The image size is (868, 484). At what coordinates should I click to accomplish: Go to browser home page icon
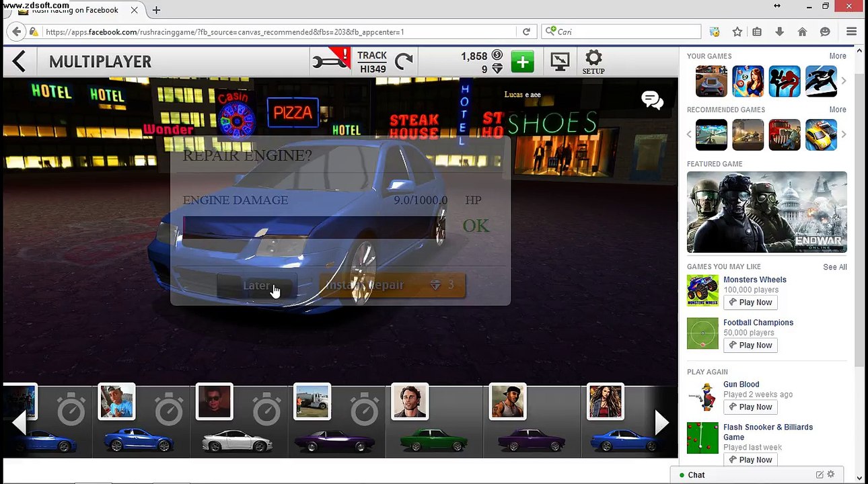802,32
